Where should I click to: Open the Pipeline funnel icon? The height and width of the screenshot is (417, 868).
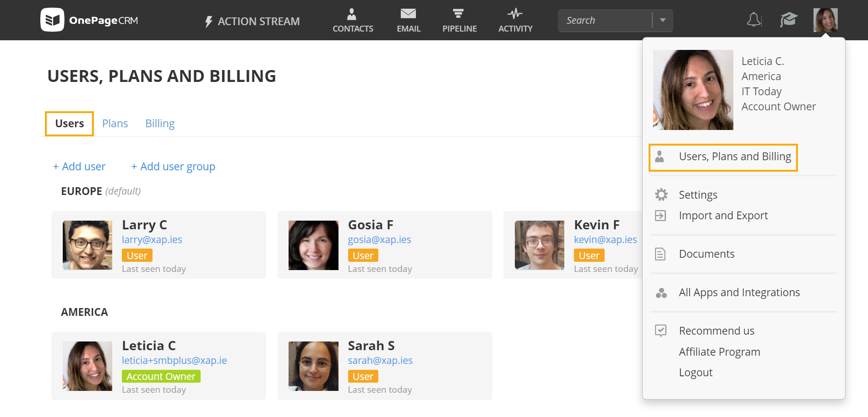pyautogui.click(x=459, y=14)
